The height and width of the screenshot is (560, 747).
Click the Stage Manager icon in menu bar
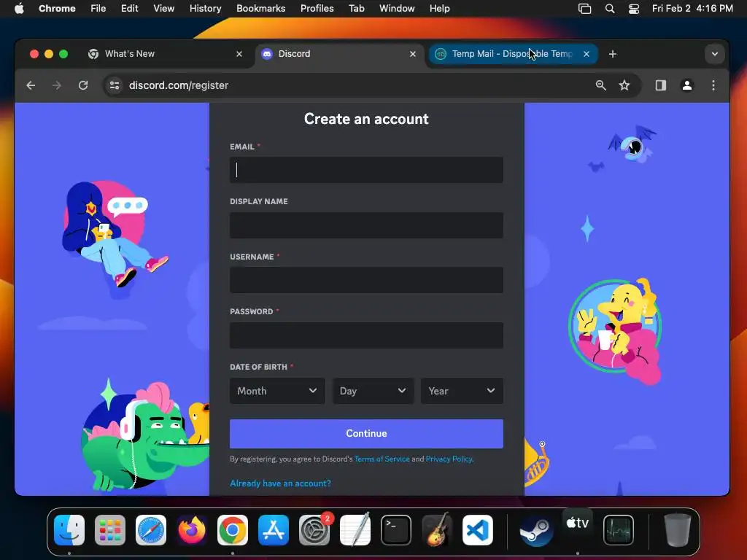pos(584,9)
